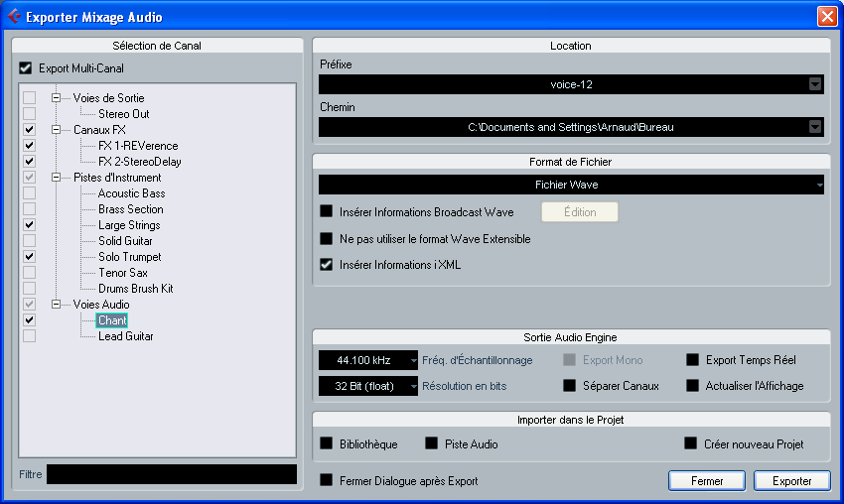844x504 pixels.
Task: Disable Insérer Informations iXML
Action: pos(327,265)
